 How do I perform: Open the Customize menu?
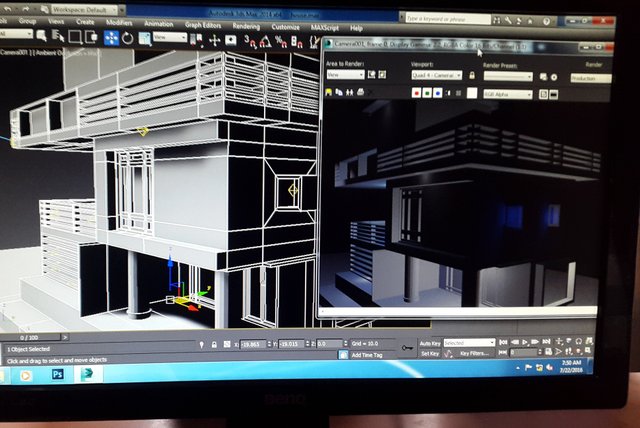click(285, 27)
